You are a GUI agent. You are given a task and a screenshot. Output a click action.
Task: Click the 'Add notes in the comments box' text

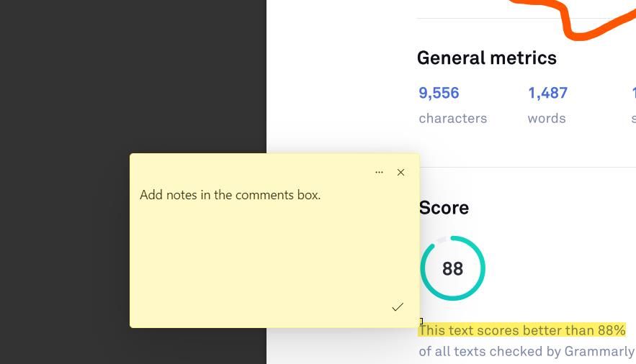[x=230, y=195]
